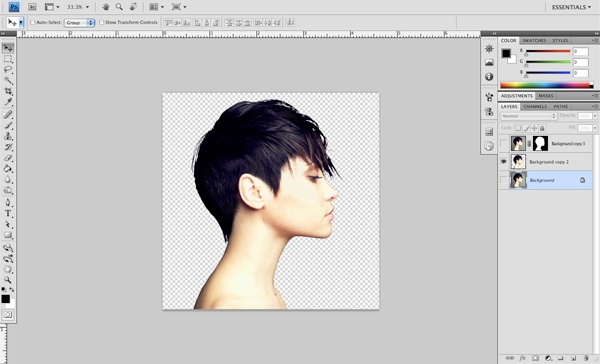Click the Hand tool in application bar
600x364 pixels.
106,7
